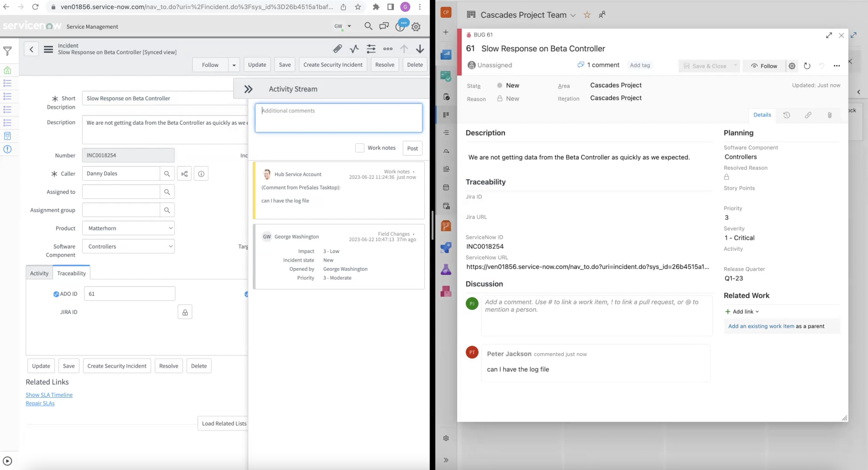
Task: Open the incident form context menu hamburger
Action: pyautogui.click(x=48, y=49)
